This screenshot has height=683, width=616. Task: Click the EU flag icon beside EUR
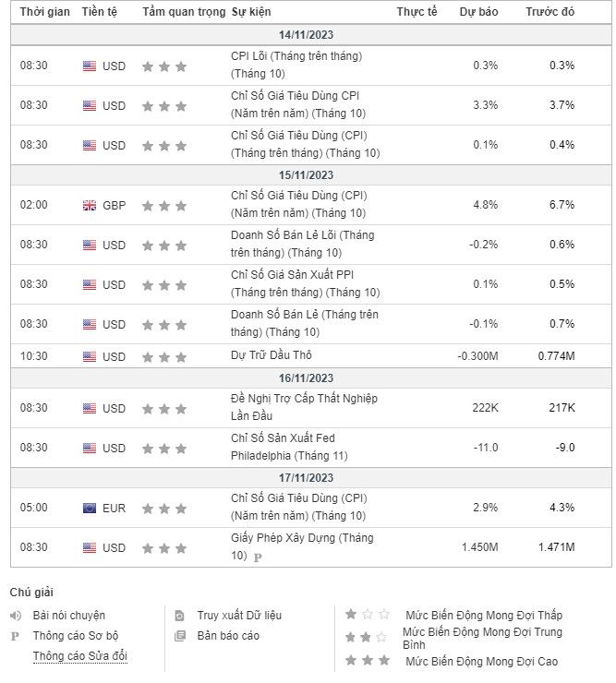point(90,508)
